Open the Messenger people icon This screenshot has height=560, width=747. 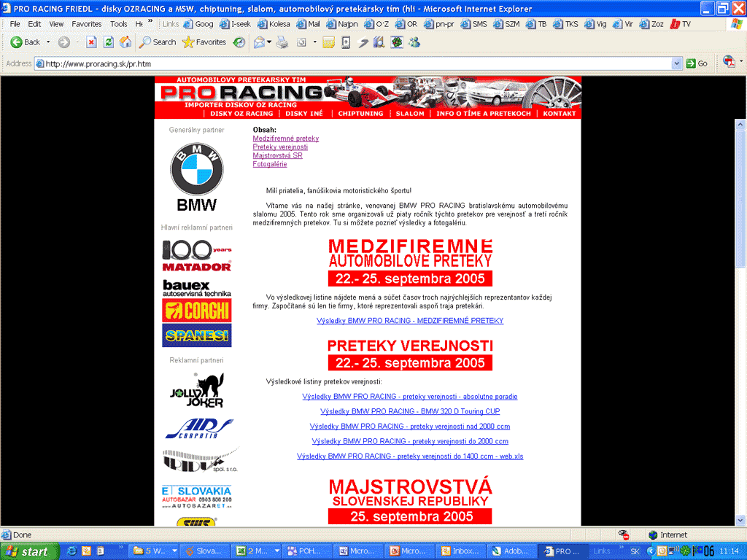414,42
